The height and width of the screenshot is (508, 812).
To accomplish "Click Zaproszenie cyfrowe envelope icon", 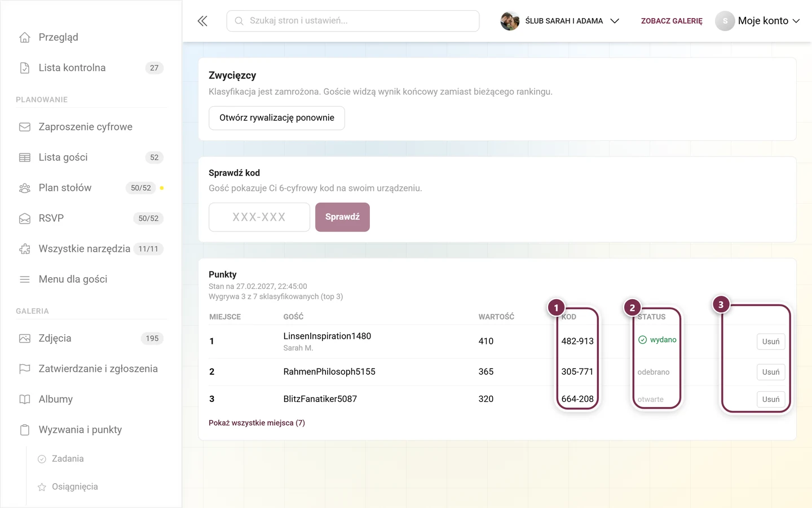I will click(25, 127).
